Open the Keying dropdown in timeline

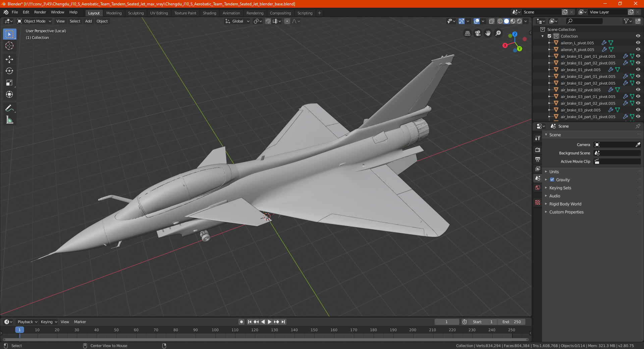click(49, 322)
